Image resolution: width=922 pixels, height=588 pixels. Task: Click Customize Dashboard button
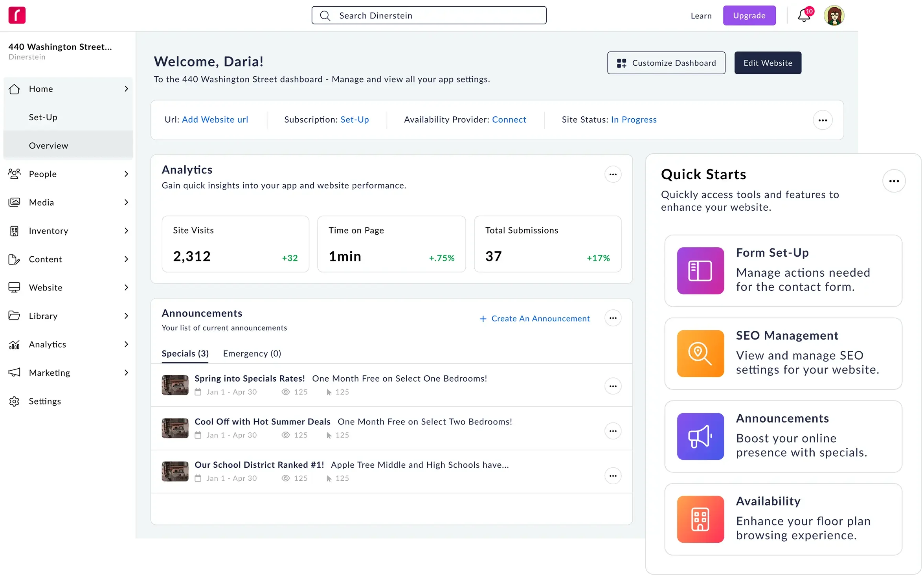666,63
